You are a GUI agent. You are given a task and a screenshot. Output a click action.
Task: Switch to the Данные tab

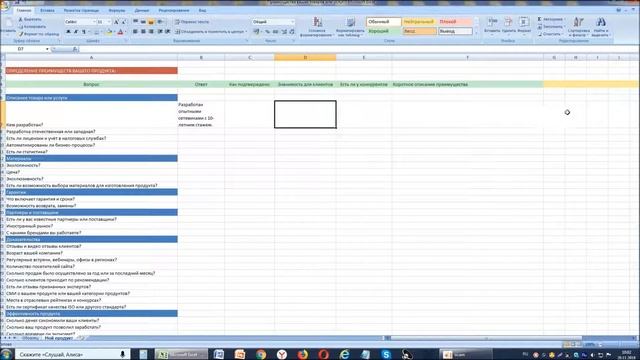tap(142, 10)
